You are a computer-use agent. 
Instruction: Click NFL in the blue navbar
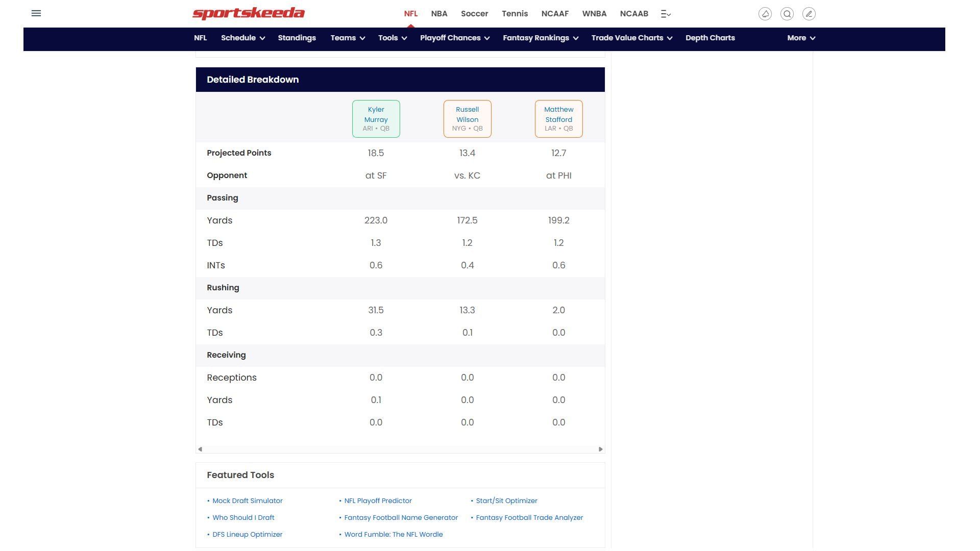click(x=200, y=38)
